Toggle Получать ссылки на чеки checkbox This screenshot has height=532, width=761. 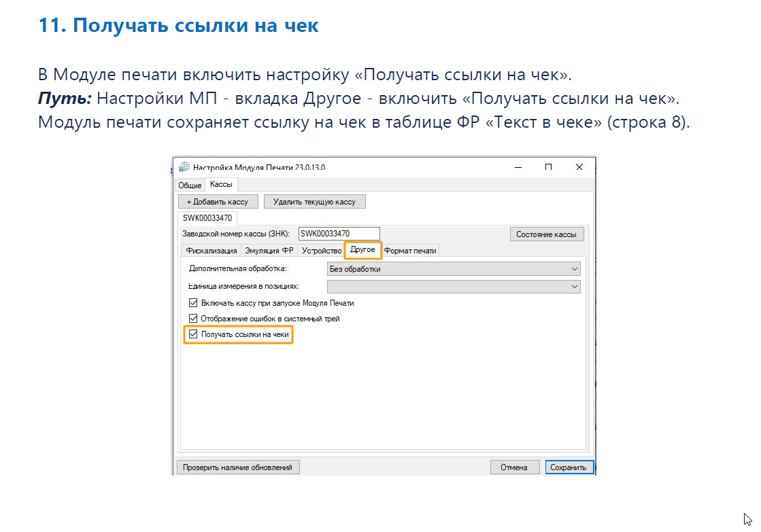point(193,334)
